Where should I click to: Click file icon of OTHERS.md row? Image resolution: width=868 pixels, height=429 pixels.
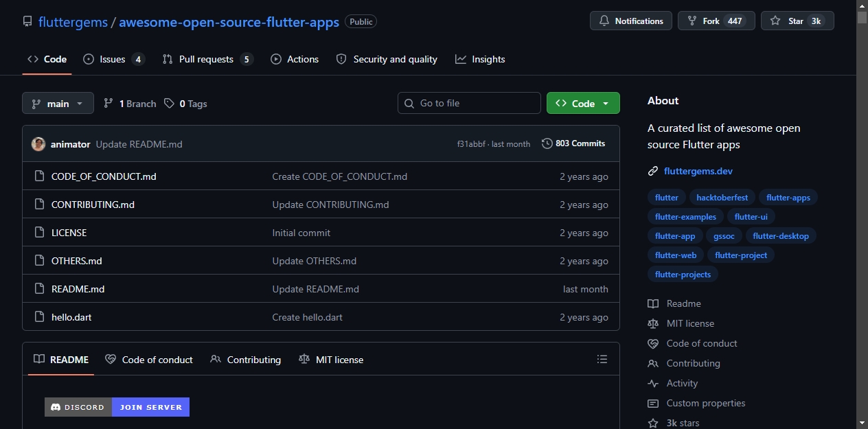pos(39,261)
